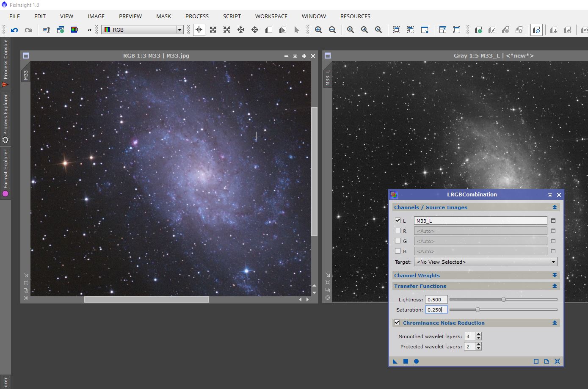Disable Chrominance Noise Reduction checkbox

pyautogui.click(x=397, y=323)
